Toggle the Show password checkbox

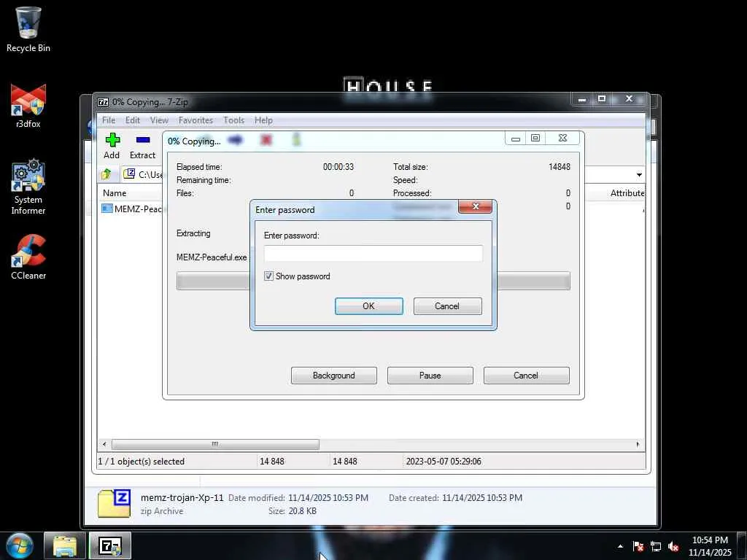pos(268,276)
